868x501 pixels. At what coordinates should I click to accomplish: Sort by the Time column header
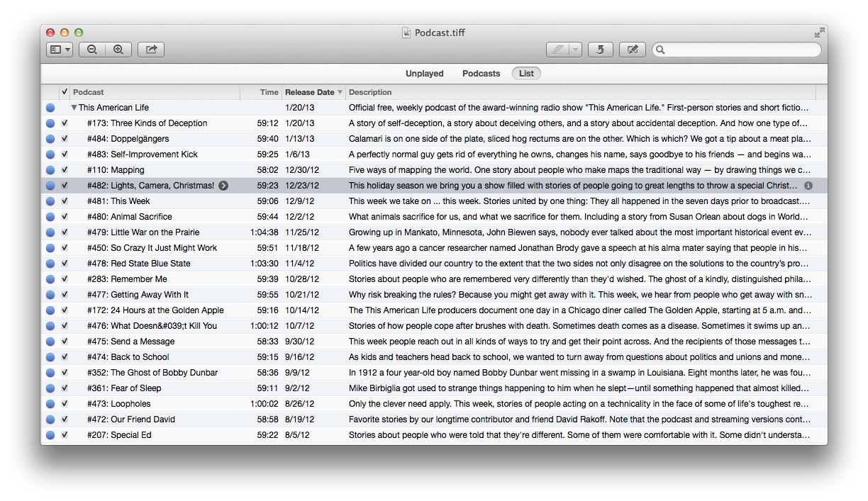coord(260,92)
